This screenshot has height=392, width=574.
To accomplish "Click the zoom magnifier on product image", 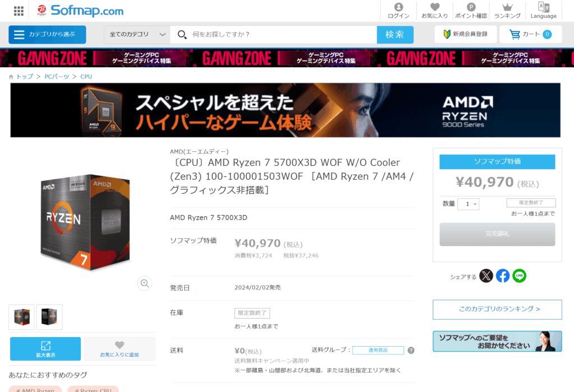I will (145, 283).
